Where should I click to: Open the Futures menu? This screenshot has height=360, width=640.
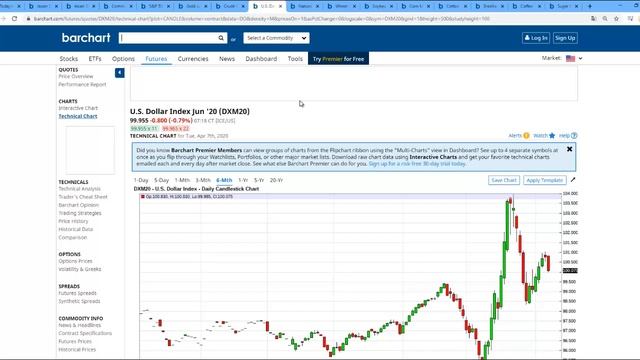(x=156, y=59)
